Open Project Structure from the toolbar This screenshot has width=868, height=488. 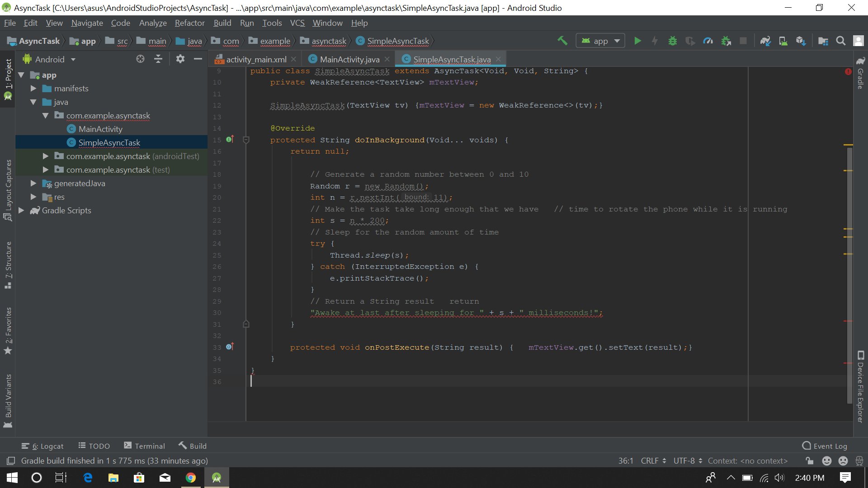[x=823, y=41]
